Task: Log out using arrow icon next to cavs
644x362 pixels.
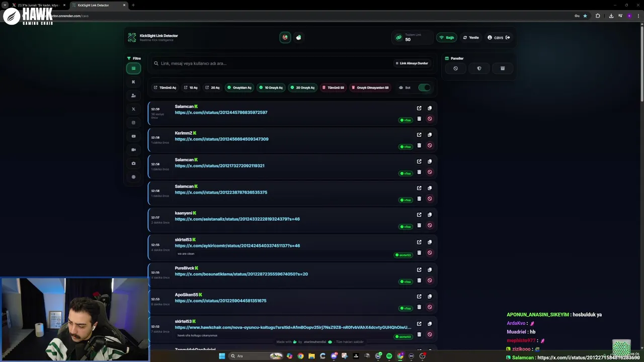Action: pos(508,37)
